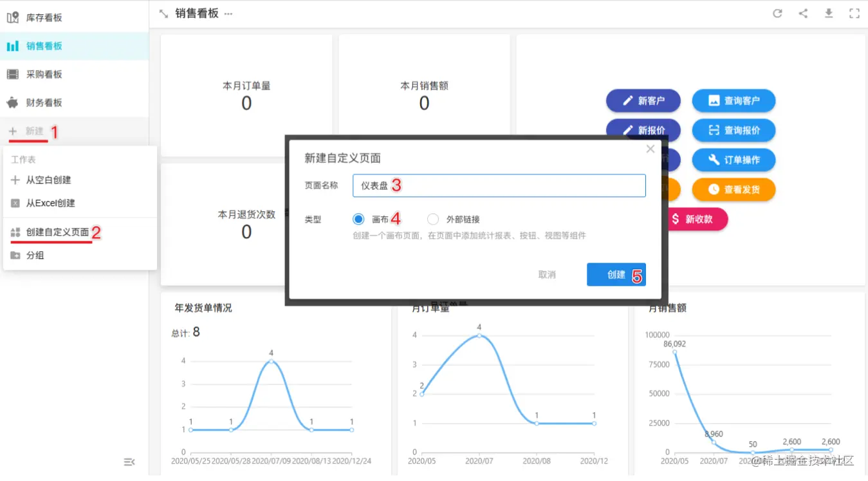
Task: Choose 分组 from the menu
Action: [x=80, y=256]
